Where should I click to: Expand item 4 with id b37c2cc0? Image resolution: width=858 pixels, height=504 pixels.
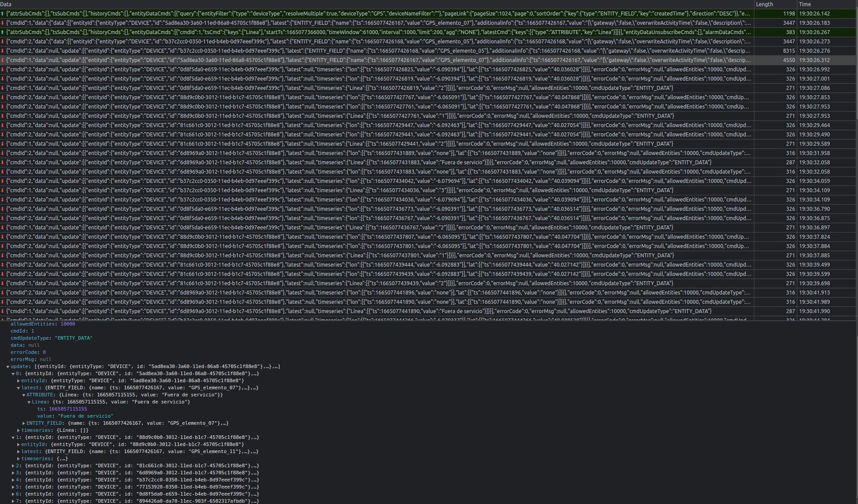click(x=13, y=480)
